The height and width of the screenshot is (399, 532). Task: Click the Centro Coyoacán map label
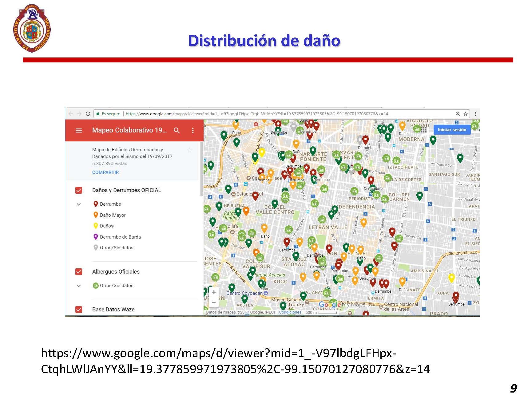pos(244,293)
